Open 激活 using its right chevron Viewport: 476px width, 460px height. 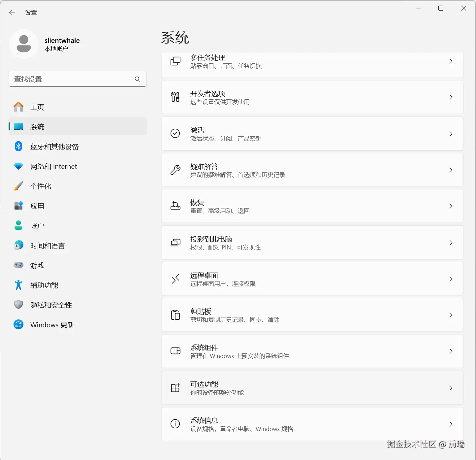point(451,134)
